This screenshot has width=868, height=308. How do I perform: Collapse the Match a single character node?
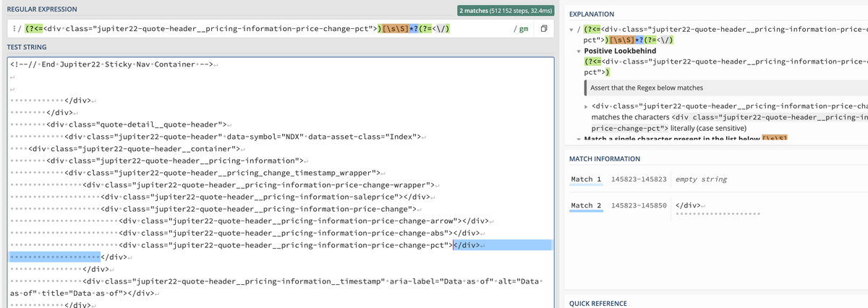coord(579,138)
